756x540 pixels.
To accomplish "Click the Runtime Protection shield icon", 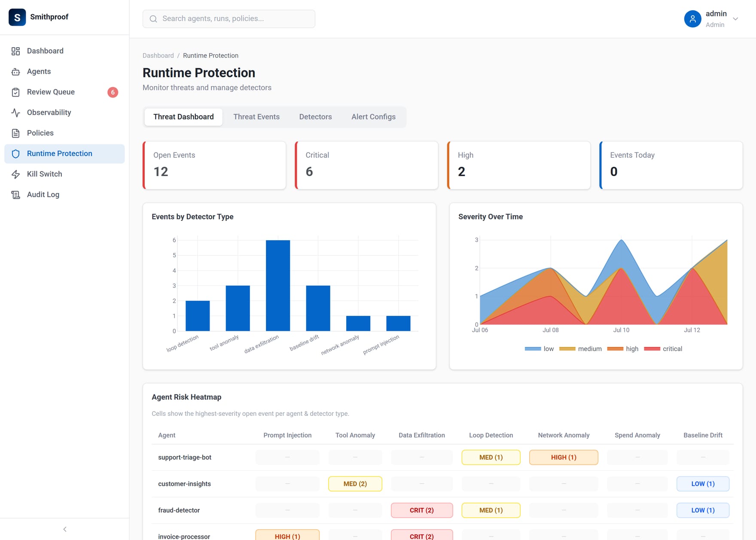I will [16, 154].
